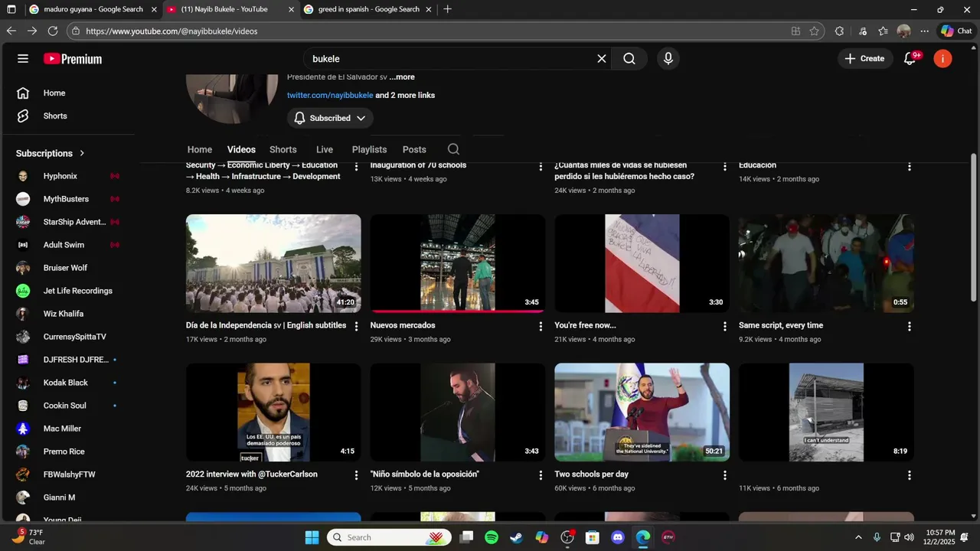This screenshot has width=980, height=551.
Task: Open the account avatar menu
Action: (942, 59)
